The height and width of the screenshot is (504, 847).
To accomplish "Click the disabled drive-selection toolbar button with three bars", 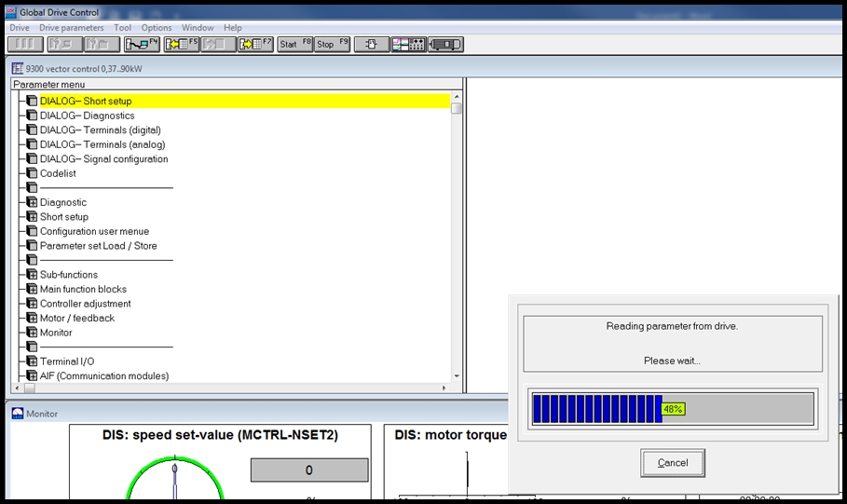I will (25, 45).
